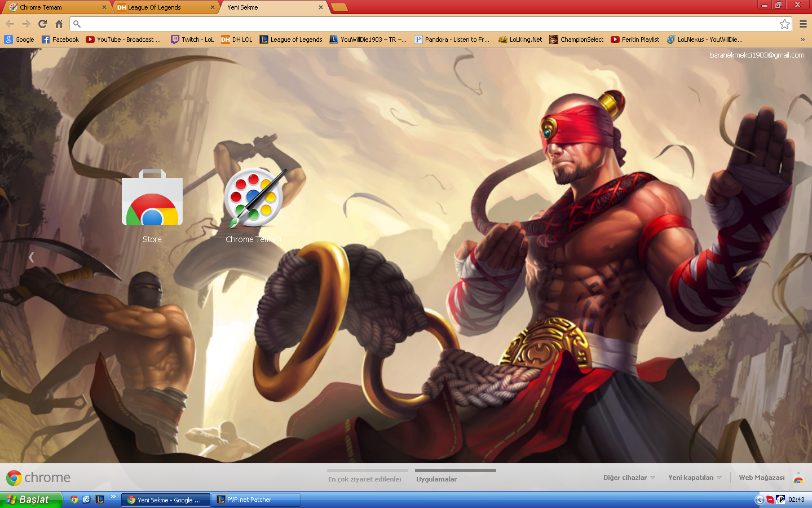Open the Store app icon
The width and height of the screenshot is (812, 508).
click(x=152, y=198)
